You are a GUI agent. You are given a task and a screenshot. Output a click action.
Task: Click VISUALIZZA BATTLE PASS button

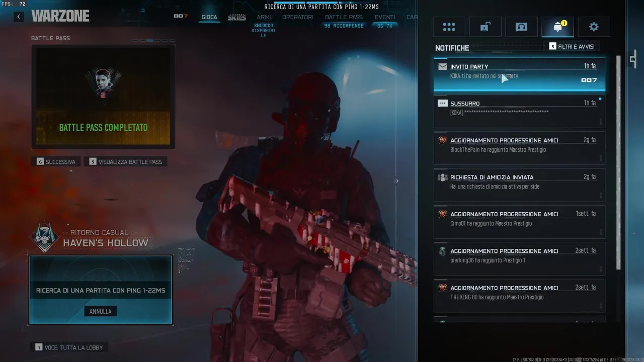pyautogui.click(x=125, y=162)
